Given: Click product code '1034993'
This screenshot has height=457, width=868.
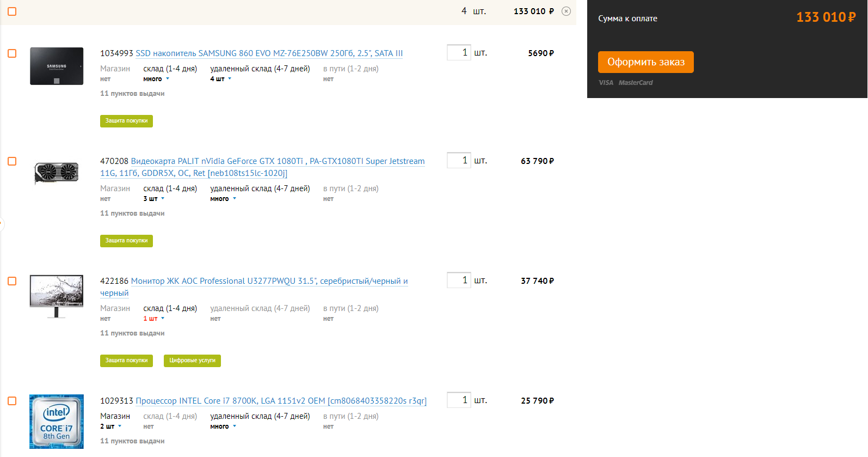Looking at the screenshot, I should [116, 53].
